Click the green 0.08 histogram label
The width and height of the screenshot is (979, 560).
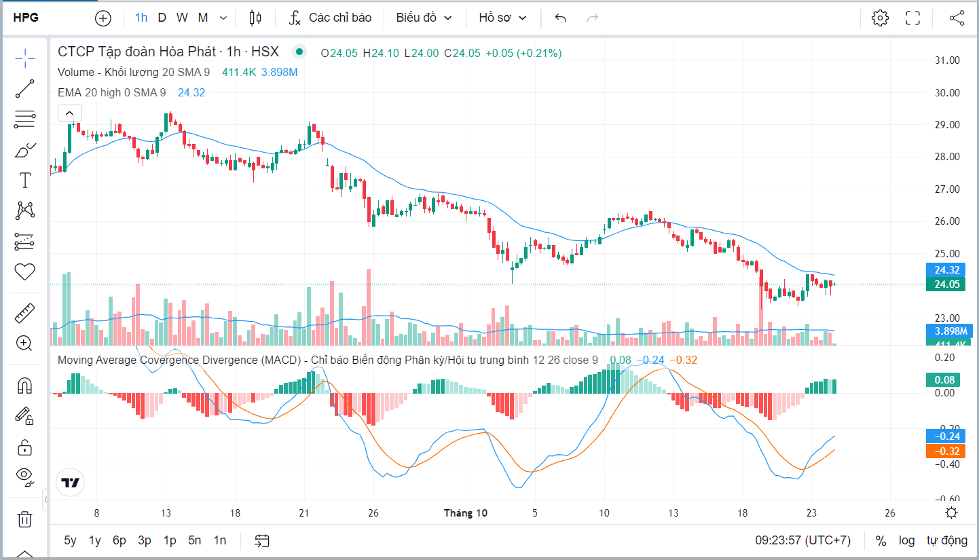pyautogui.click(x=944, y=380)
